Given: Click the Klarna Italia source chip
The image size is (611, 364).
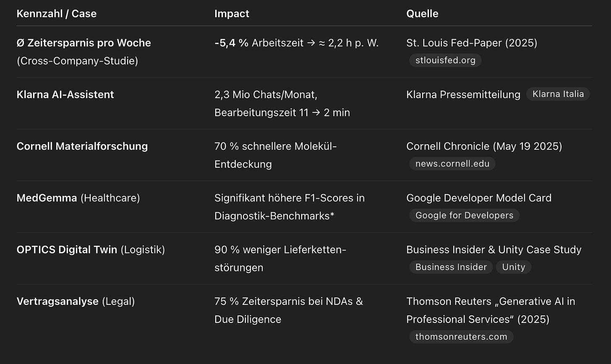Looking at the screenshot, I should [x=558, y=94].
